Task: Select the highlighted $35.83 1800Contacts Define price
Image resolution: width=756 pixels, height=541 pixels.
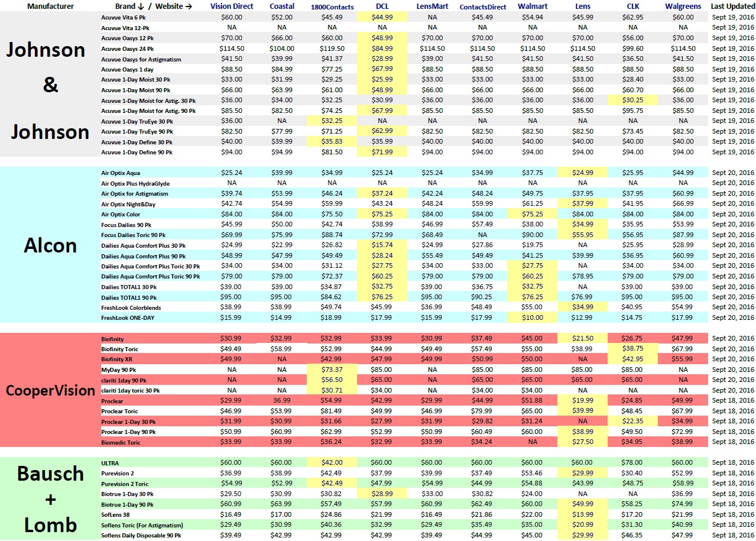Action: coord(332,142)
